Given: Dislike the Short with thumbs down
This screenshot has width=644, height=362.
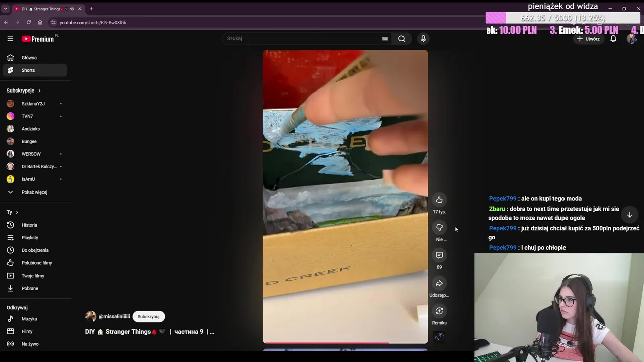Looking at the screenshot, I should [439, 227].
